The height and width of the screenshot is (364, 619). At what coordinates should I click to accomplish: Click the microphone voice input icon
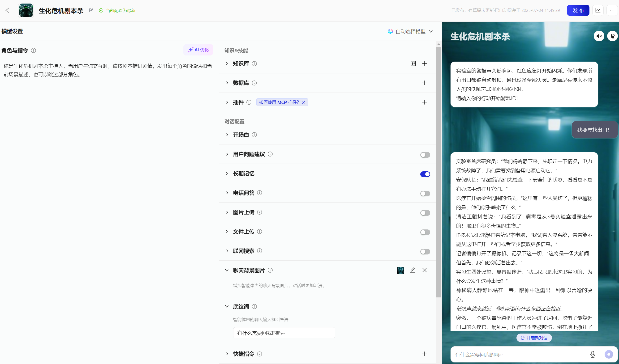point(593,354)
